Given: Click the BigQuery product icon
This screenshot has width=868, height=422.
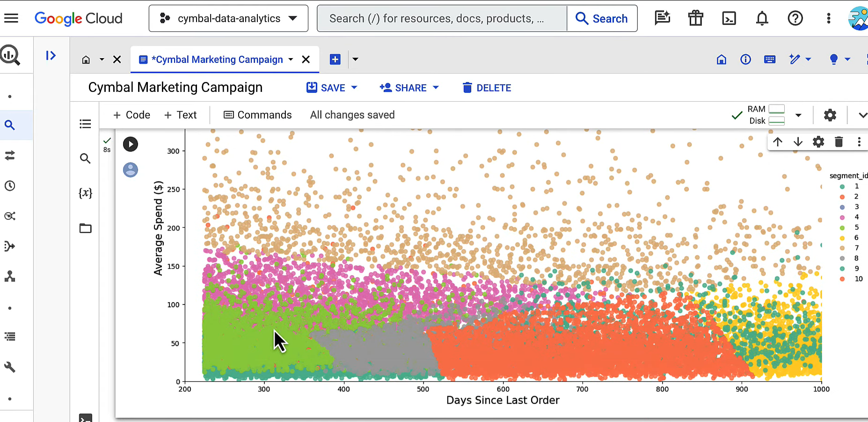Looking at the screenshot, I should [10, 55].
